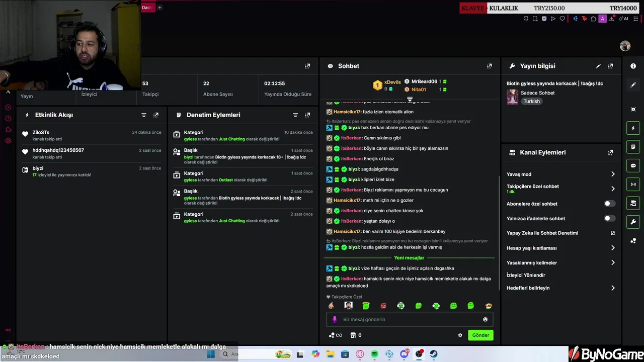Click the info icon in right sidebar
The height and width of the screenshot is (362, 644).
click(x=633, y=66)
